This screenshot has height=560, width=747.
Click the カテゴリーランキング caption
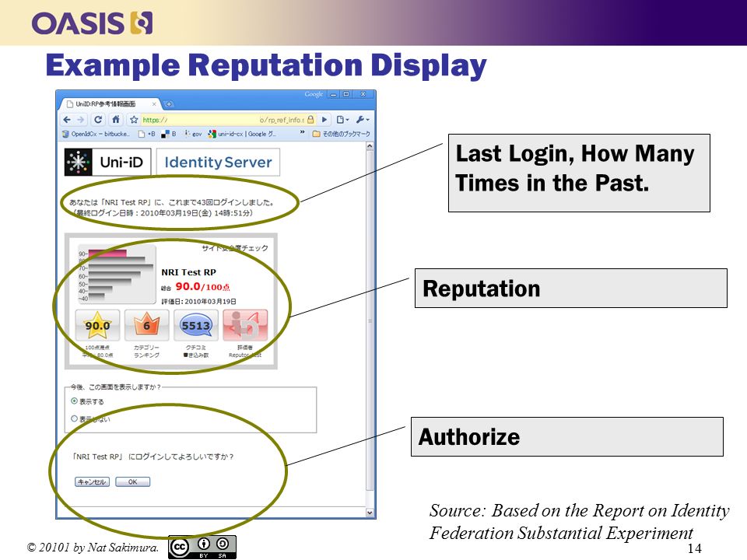(x=147, y=352)
